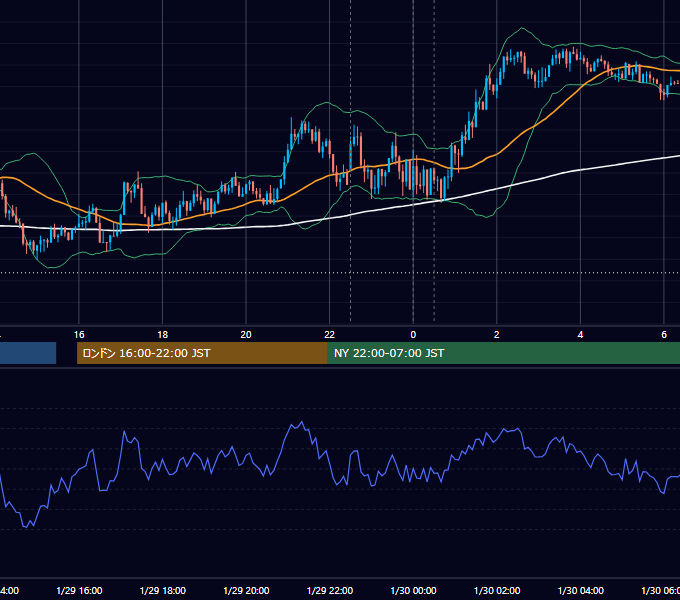The height and width of the screenshot is (600, 680).
Task: Click the '18' hour label on price chart axis
Action: [162, 335]
